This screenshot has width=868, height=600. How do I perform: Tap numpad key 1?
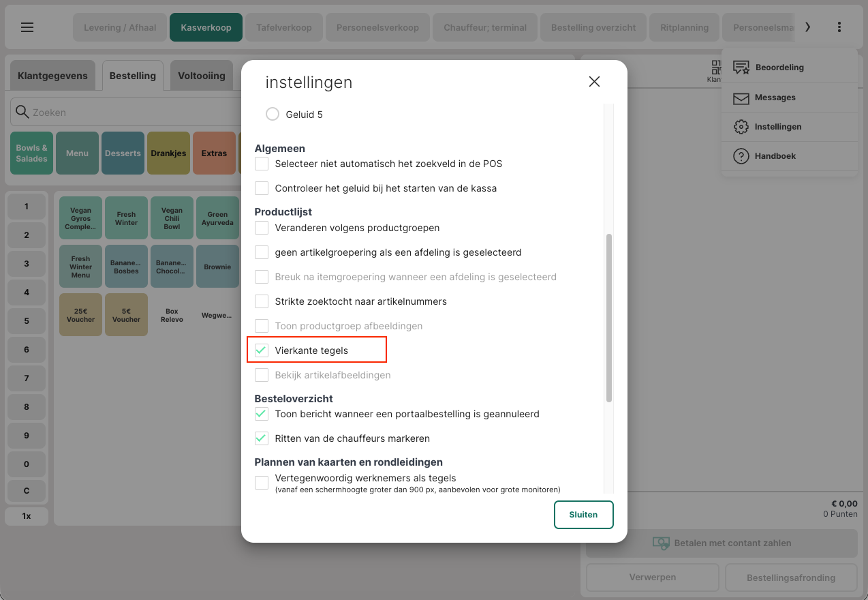click(27, 207)
